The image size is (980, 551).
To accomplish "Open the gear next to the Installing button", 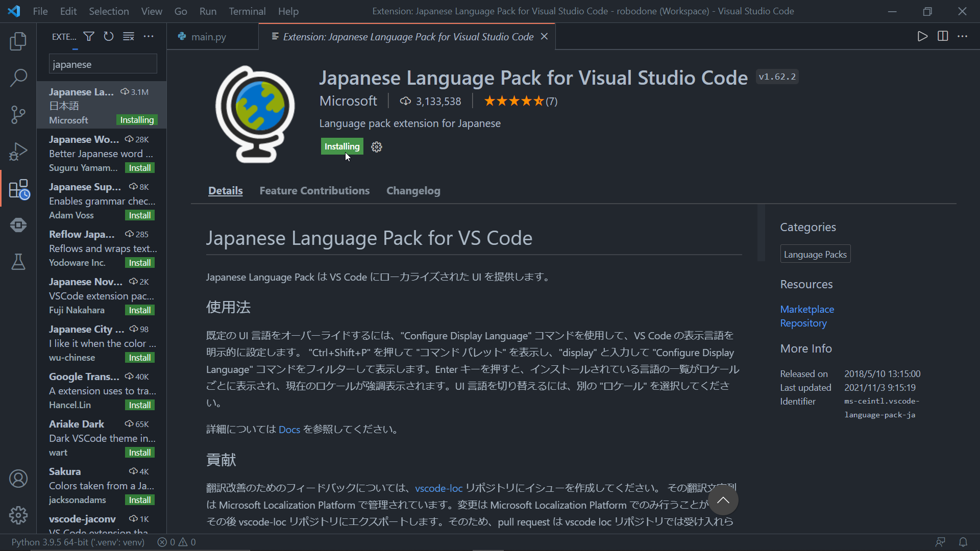I will point(376,146).
